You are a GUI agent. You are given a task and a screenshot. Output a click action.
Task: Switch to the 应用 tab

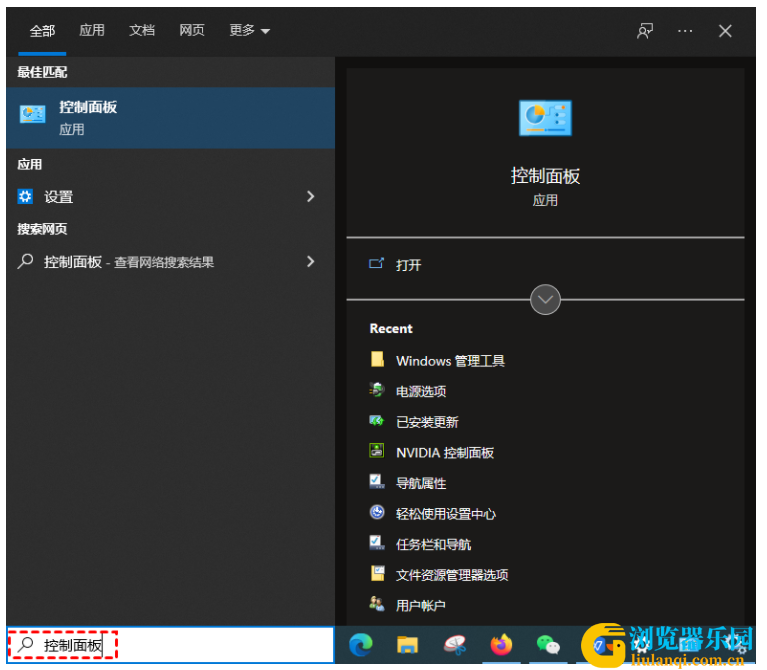92,30
